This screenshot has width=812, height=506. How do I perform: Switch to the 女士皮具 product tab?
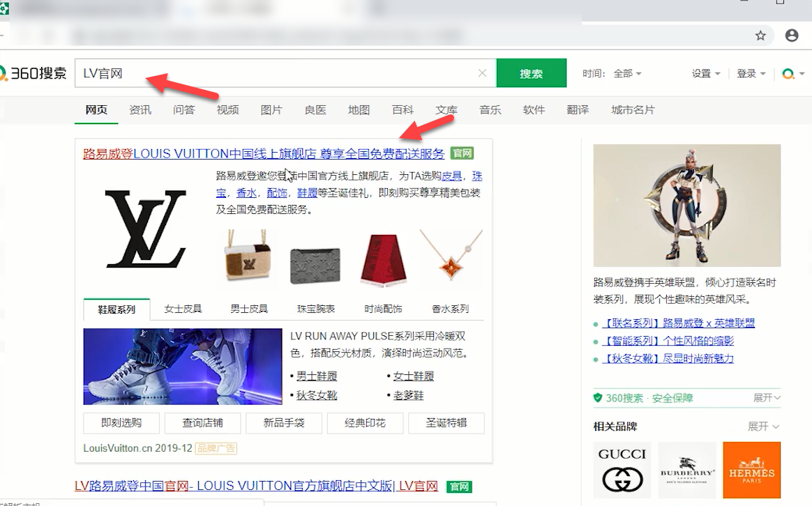(x=182, y=307)
